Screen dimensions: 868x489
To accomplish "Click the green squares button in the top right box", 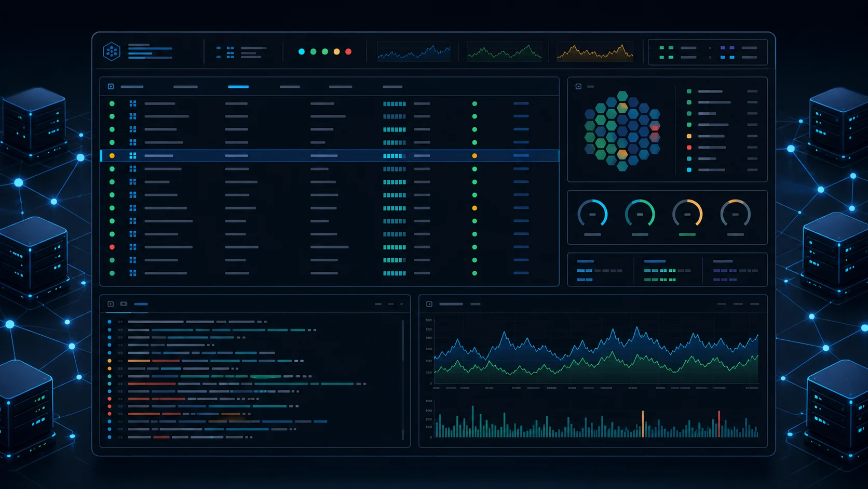I will coord(667,52).
